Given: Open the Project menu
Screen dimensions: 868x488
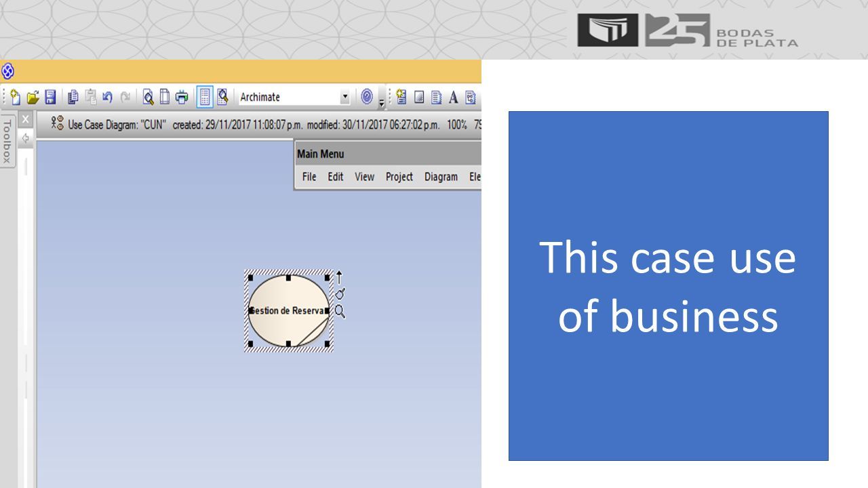Looking at the screenshot, I should click(399, 177).
